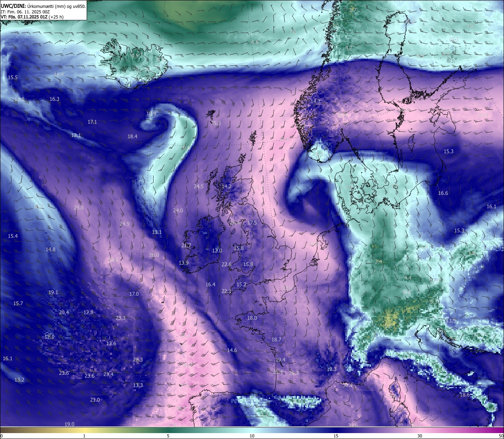Click the 21.7 value over Ireland
Viewport: 504px width, 439px height.
click(x=186, y=245)
